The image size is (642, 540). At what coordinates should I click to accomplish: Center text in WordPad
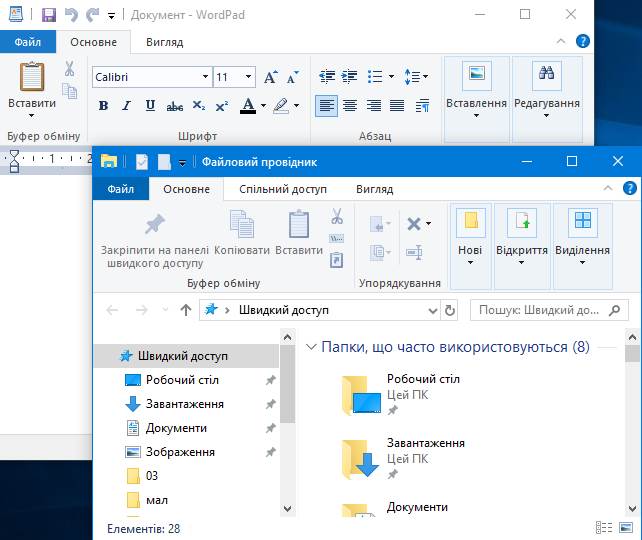pos(350,106)
